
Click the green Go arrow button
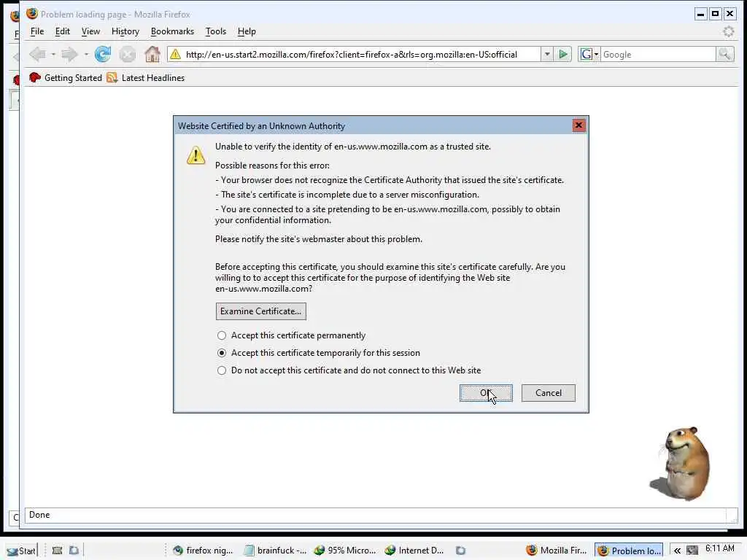[x=563, y=54]
